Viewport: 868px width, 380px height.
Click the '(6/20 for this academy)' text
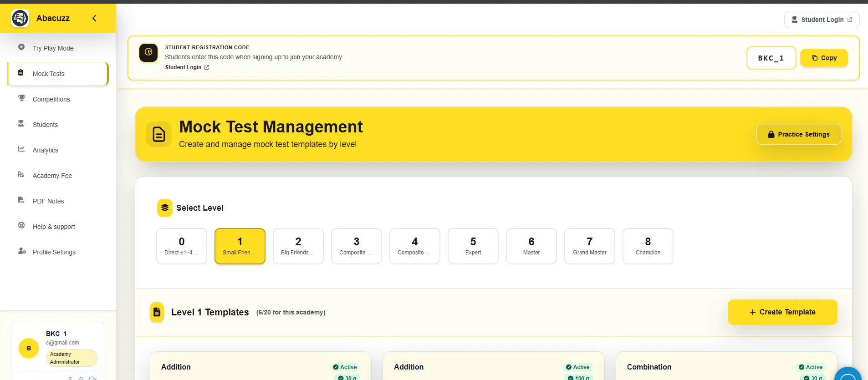[x=291, y=312]
